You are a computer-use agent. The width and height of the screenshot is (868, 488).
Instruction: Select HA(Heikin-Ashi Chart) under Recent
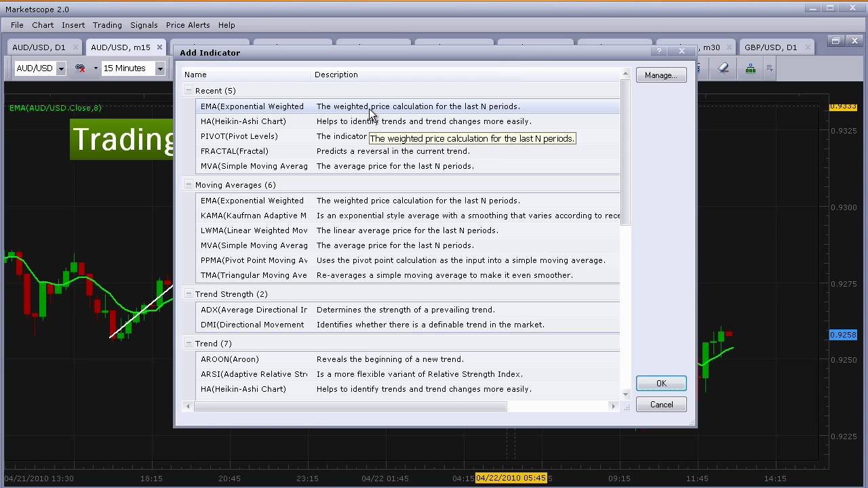409,121
